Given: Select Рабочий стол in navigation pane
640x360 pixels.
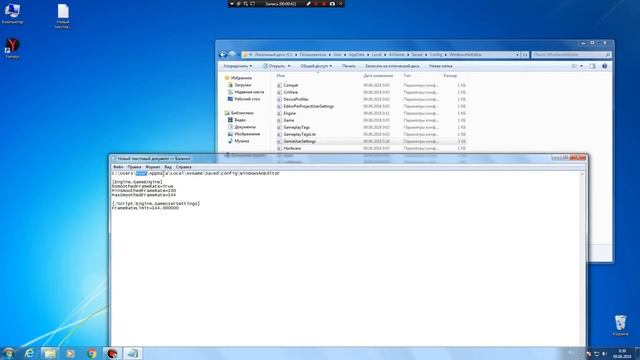Looking at the screenshot, I should pos(247,99).
